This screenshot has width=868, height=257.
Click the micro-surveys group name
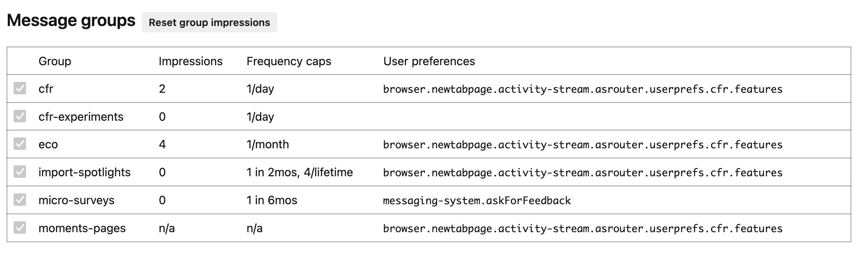(76, 200)
